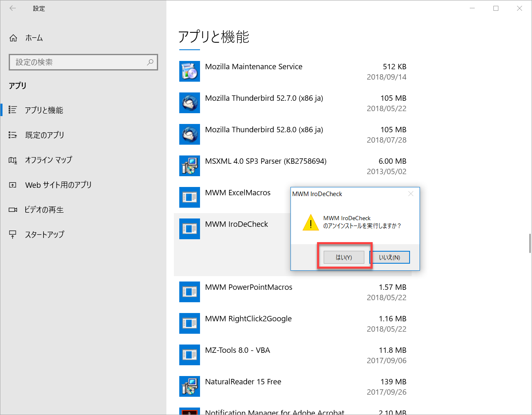Screen dimensions: 532x415
Task: Click the 設定の検索 search field
Action: click(79, 62)
